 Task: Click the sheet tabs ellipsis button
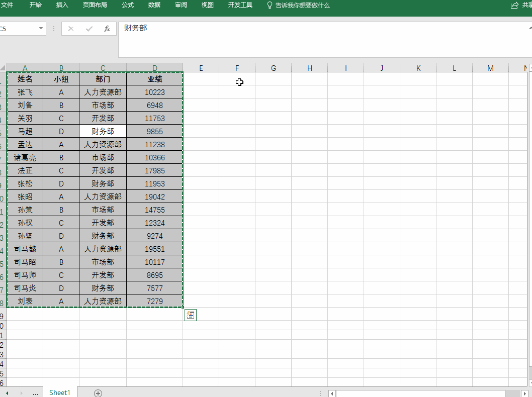tap(35, 393)
